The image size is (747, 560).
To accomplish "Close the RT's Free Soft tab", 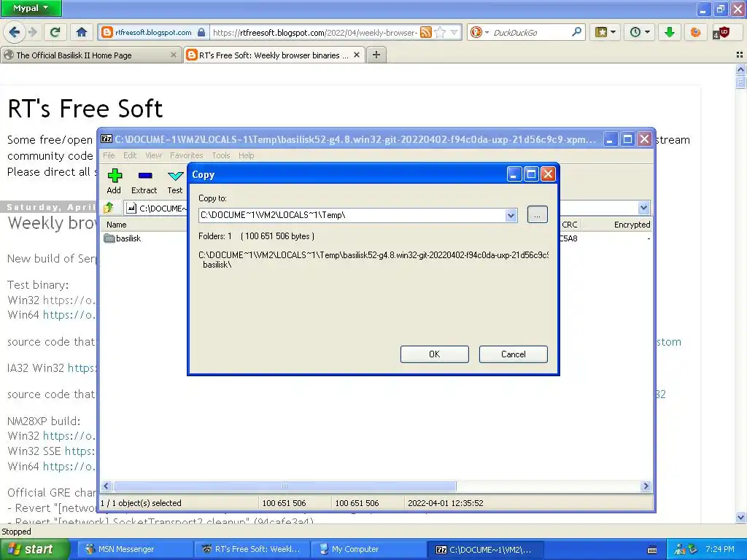I will coord(356,55).
